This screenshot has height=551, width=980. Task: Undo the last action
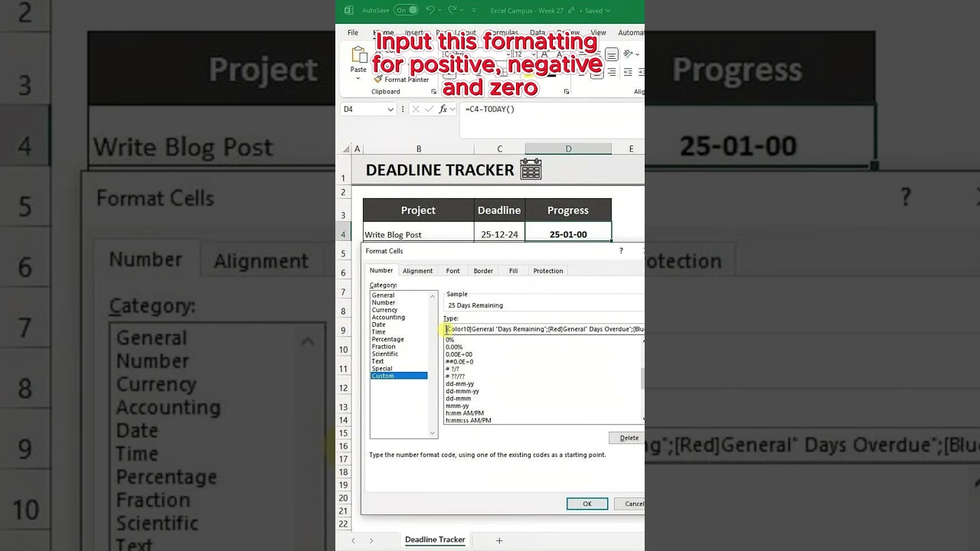pyautogui.click(x=430, y=11)
